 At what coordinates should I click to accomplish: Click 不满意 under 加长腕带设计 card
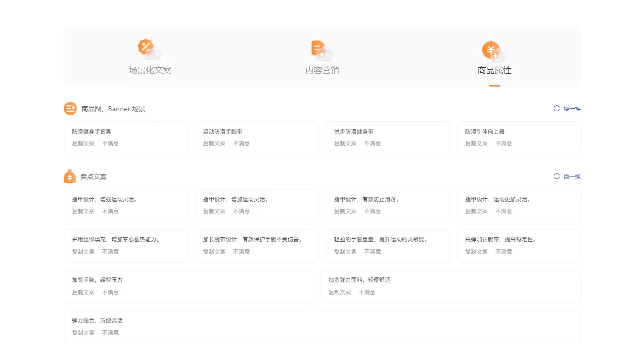click(241, 252)
